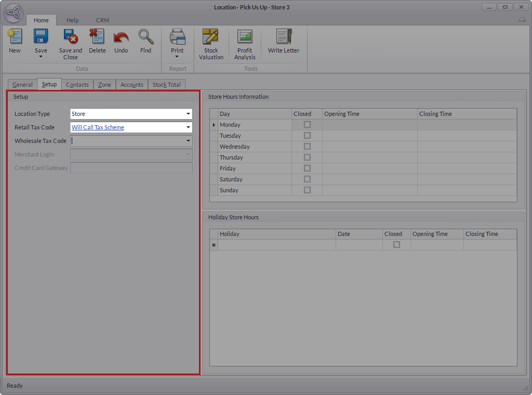Click the New record icon
Screen dimensions: 532x395
tap(15, 37)
